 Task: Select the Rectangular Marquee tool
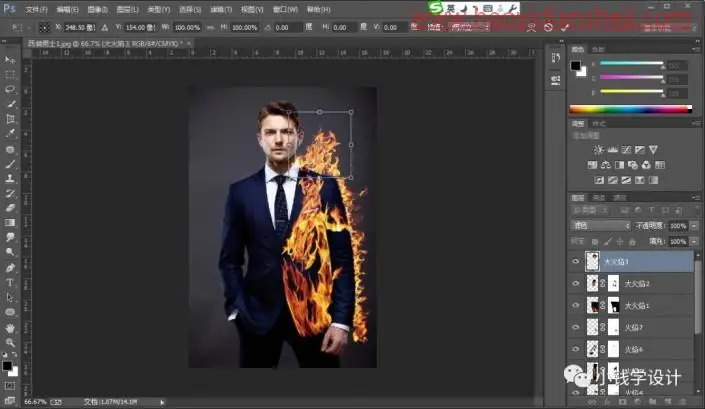[10, 75]
